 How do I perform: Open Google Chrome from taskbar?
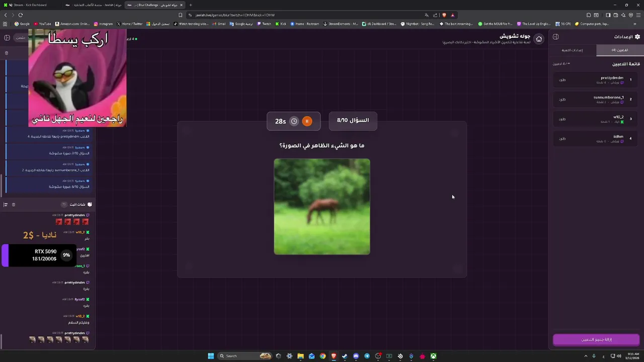click(x=323, y=356)
